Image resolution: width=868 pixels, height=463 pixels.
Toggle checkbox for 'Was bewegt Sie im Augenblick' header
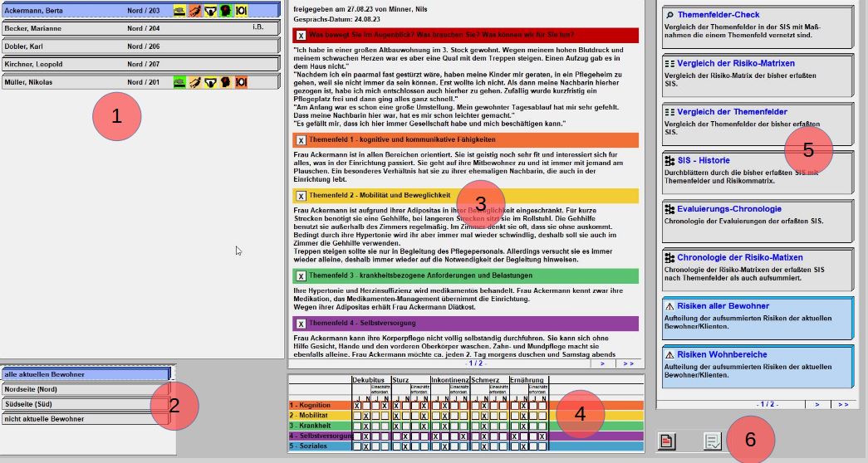[301, 36]
